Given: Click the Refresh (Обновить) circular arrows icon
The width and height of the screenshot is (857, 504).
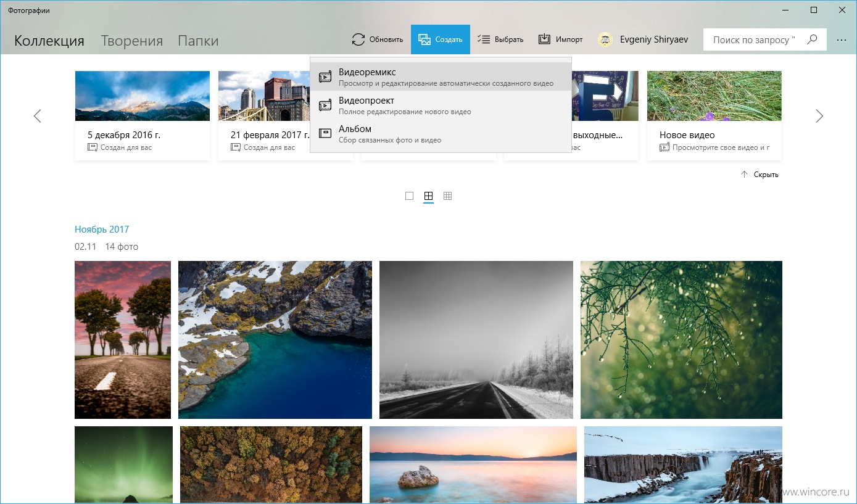Looking at the screenshot, I should [x=358, y=39].
